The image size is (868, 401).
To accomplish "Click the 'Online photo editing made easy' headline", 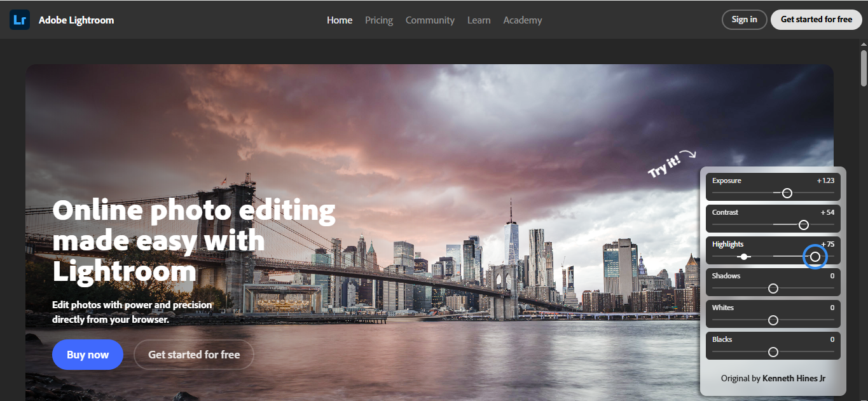I will click(194, 240).
